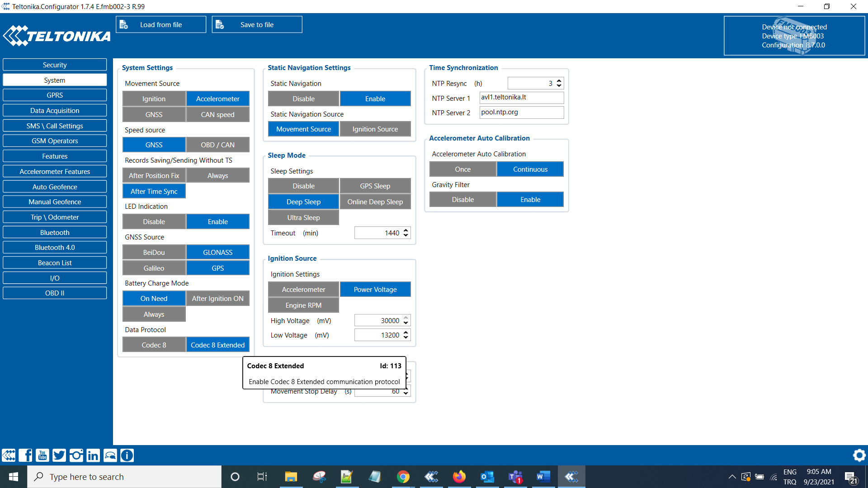The image size is (868, 488).
Task: Increase the Low Voltage value
Action: (406, 333)
